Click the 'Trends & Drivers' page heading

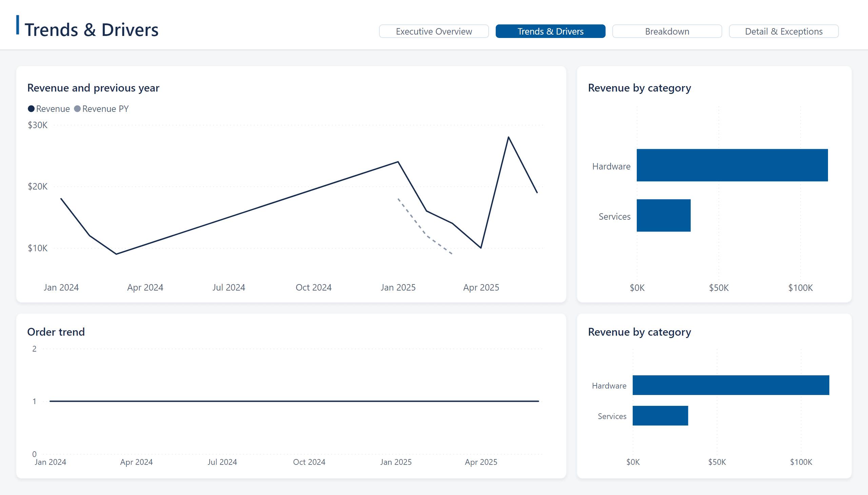click(92, 30)
